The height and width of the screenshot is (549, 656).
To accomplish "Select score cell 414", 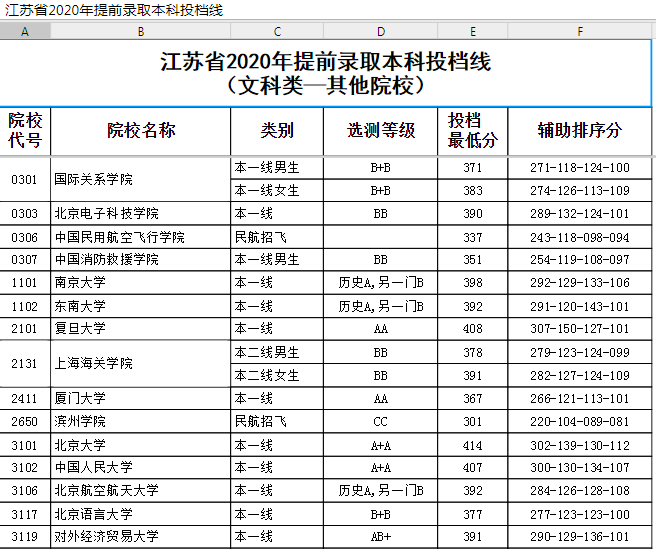I will tap(473, 445).
